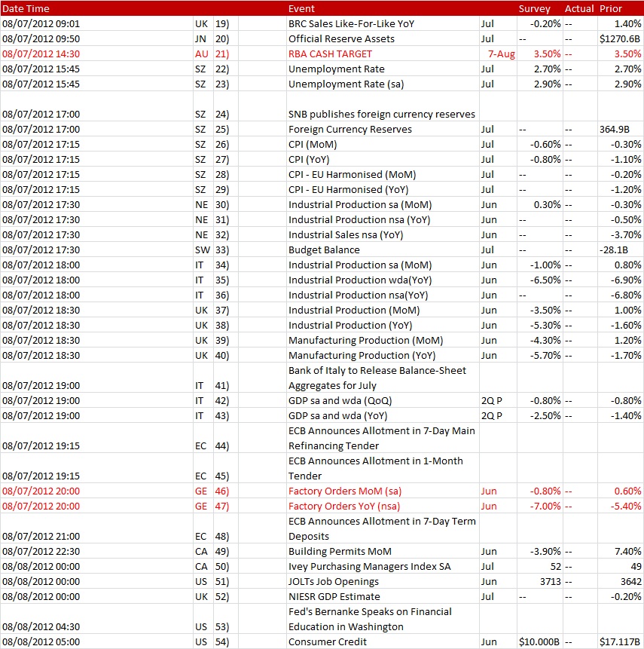This screenshot has width=644, height=649.
Task: Select the Building Permits MoM event
Action: coord(340,551)
